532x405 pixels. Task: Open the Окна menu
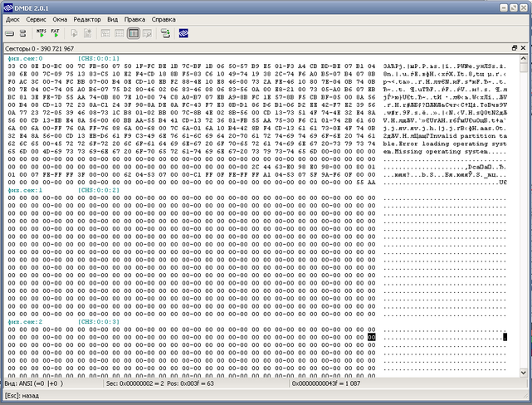[61, 17]
